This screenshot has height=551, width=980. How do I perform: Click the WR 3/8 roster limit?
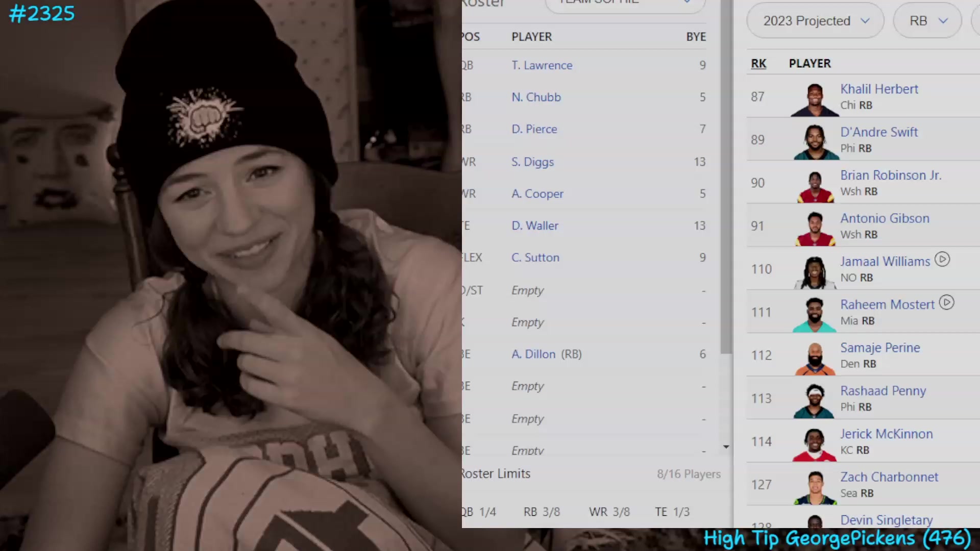pyautogui.click(x=609, y=512)
